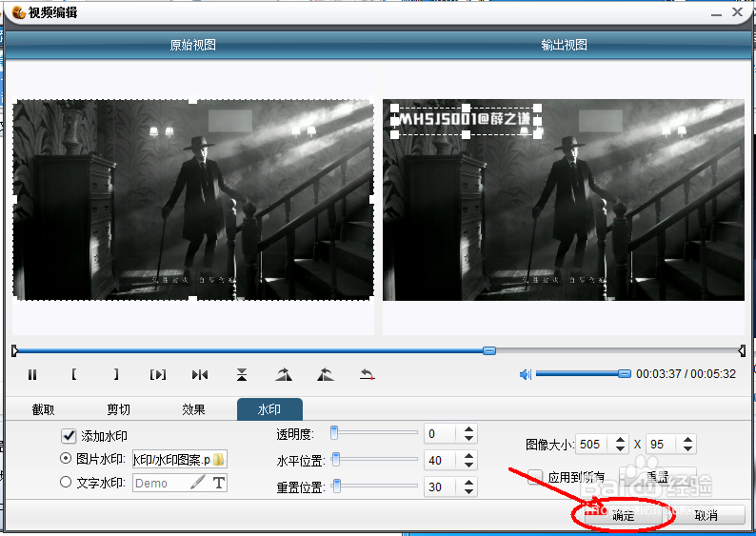
Task: Rotate the video clockwise
Action: pyautogui.click(x=284, y=374)
